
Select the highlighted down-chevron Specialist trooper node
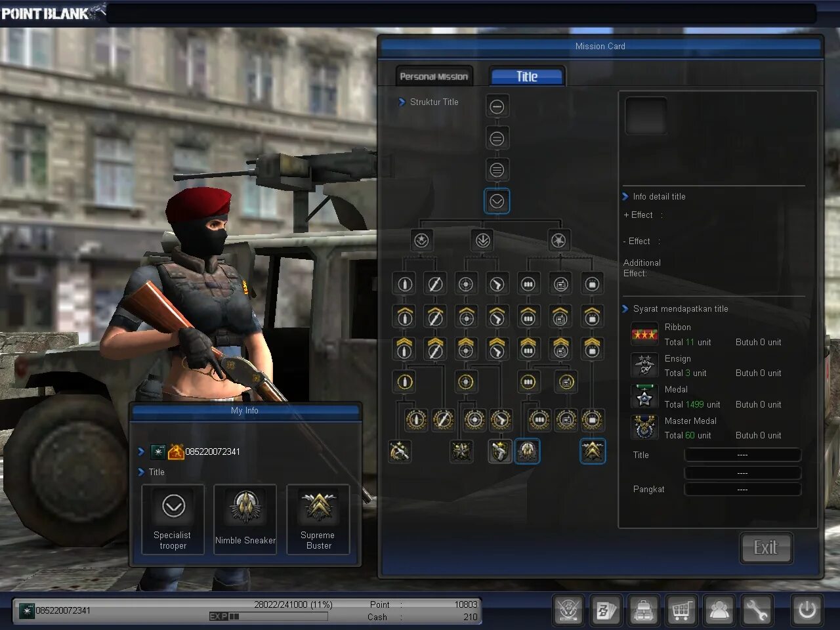497,201
